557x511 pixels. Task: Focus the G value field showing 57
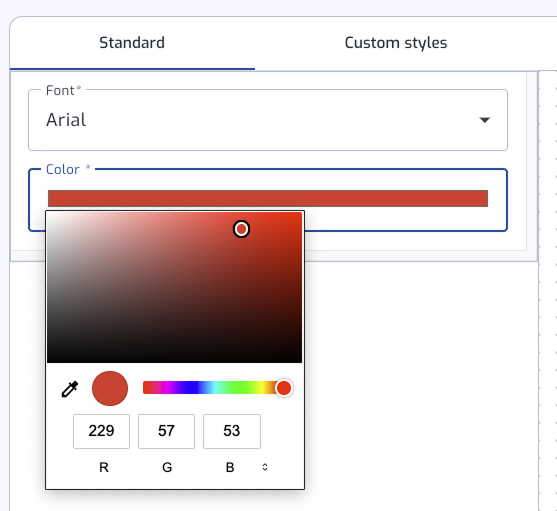point(166,431)
